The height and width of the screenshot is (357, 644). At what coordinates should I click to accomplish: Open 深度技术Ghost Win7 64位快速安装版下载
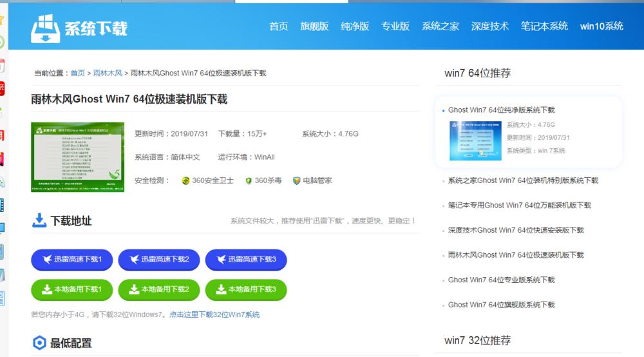click(x=515, y=230)
